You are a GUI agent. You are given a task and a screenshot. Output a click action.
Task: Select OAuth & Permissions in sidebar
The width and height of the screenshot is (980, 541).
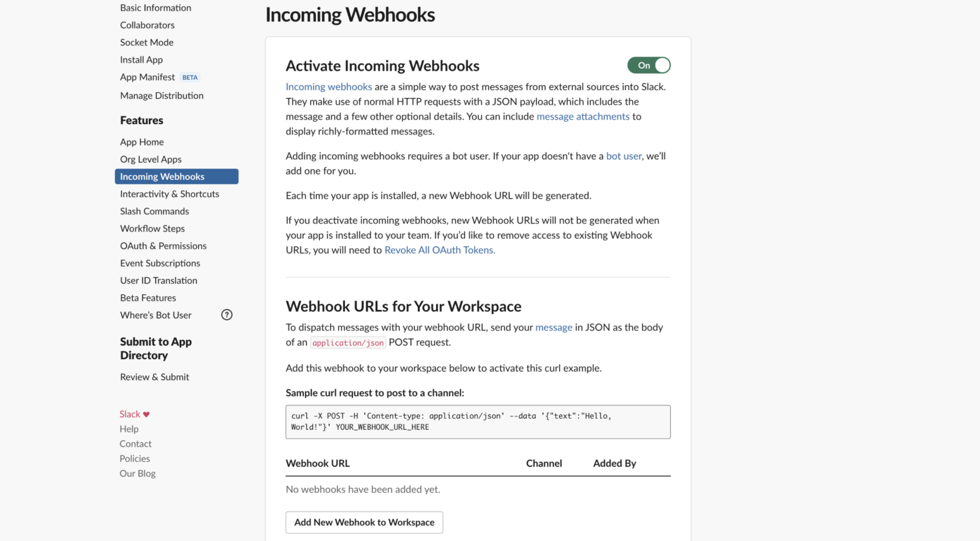click(163, 246)
